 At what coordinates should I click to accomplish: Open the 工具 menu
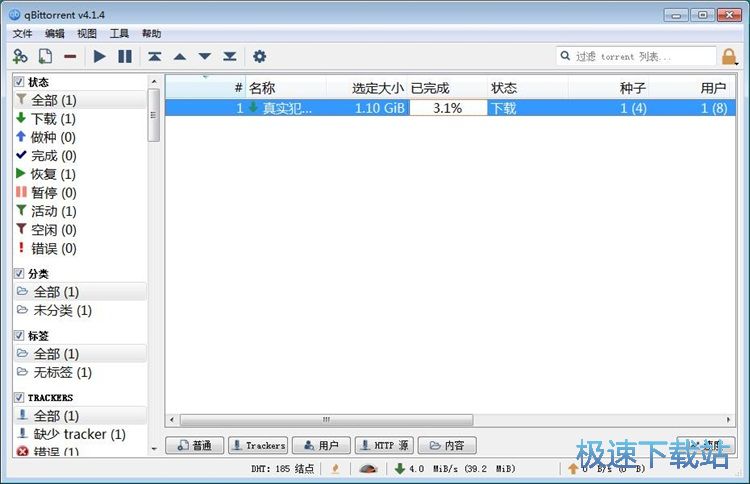(119, 33)
